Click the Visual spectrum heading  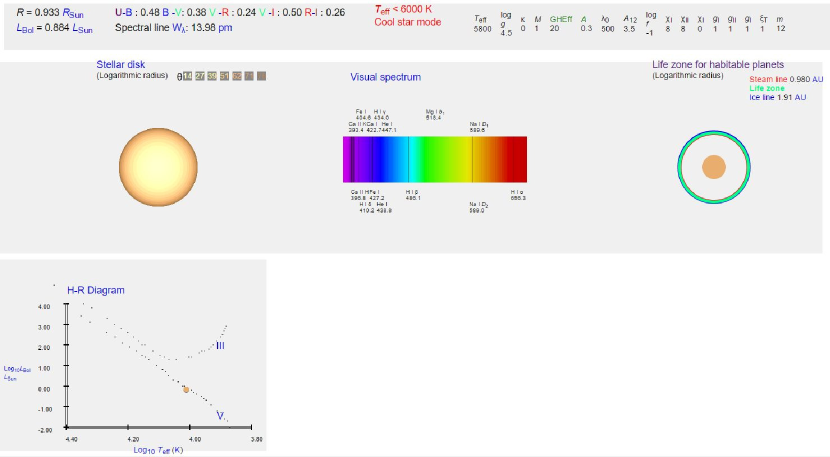point(385,77)
